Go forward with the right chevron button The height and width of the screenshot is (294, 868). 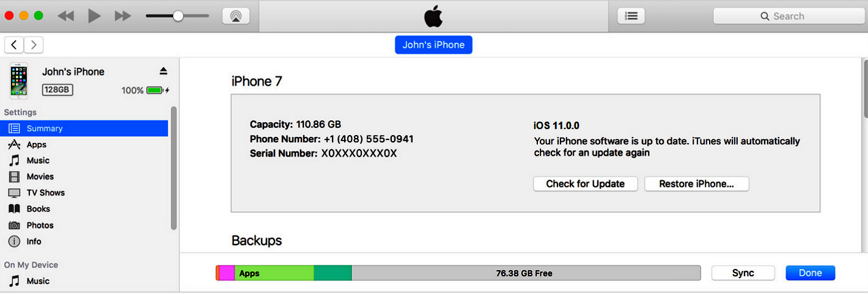[34, 45]
